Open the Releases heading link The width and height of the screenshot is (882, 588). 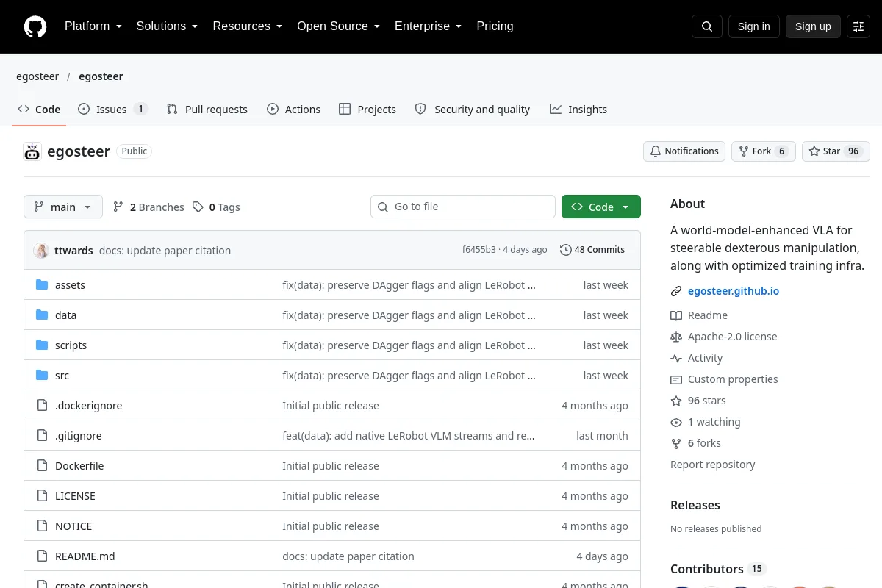click(695, 505)
